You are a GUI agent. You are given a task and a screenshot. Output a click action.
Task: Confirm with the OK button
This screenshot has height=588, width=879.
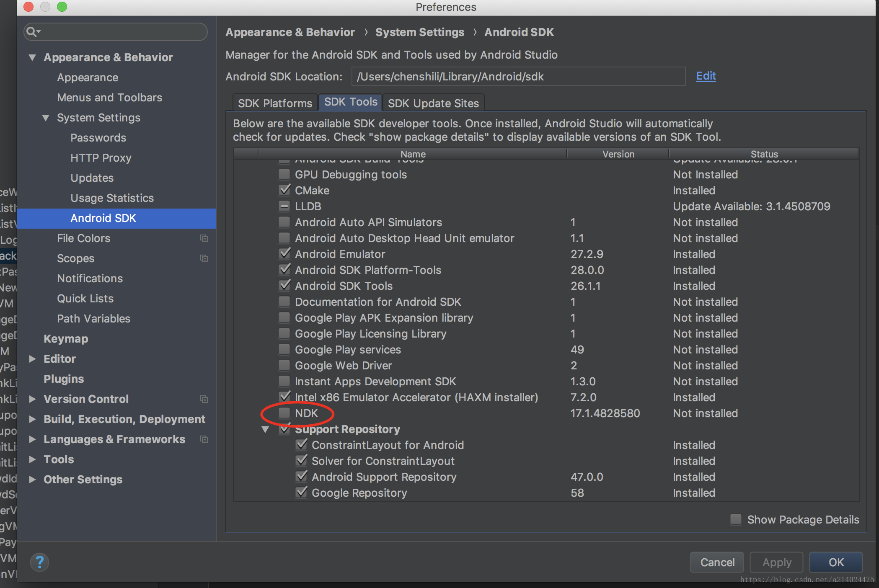click(x=836, y=562)
